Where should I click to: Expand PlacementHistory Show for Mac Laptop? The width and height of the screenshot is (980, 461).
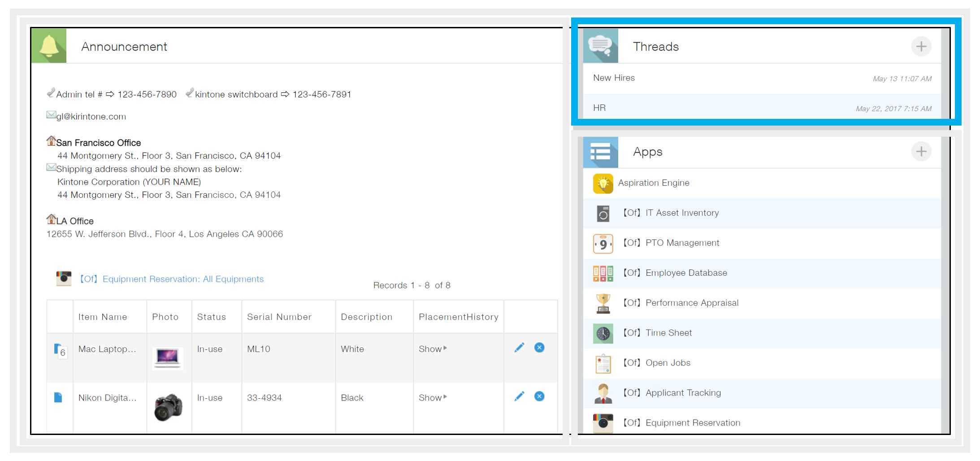tap(432, 349)
